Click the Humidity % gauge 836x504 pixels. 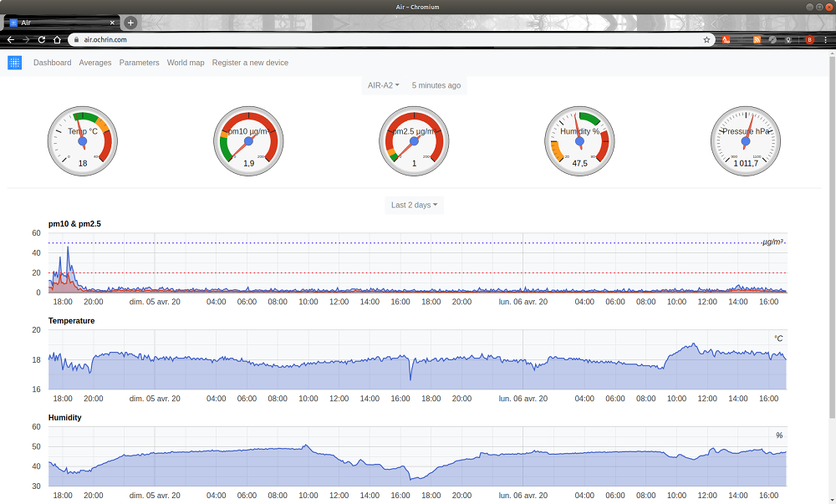[579, 141]
